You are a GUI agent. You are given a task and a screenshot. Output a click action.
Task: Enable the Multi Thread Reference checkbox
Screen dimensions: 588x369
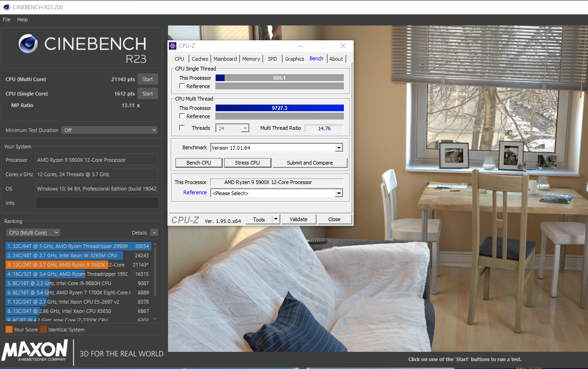pos(182,116)
